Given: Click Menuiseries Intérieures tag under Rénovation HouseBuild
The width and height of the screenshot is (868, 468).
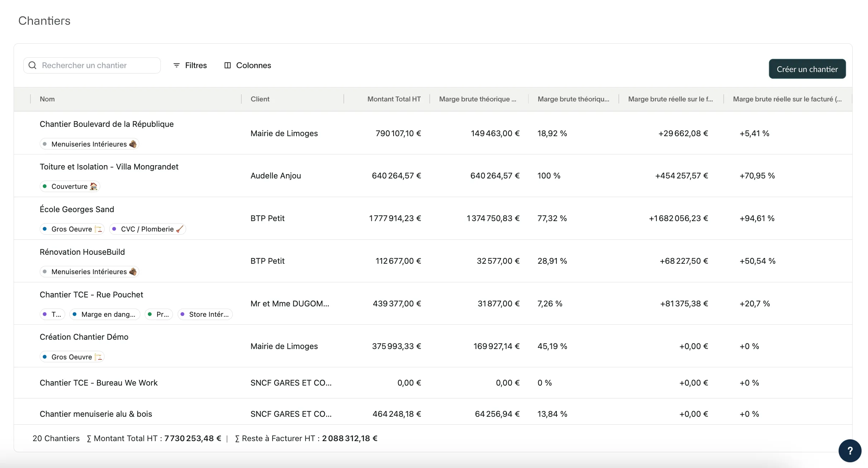Looking at the screenshot, I should [x=89, y=272].
